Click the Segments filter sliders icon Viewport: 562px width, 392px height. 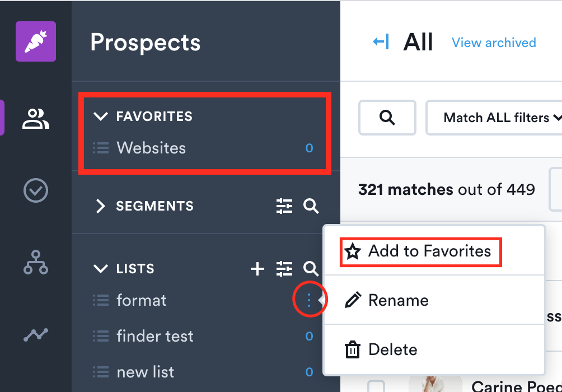tap(284, 206)
